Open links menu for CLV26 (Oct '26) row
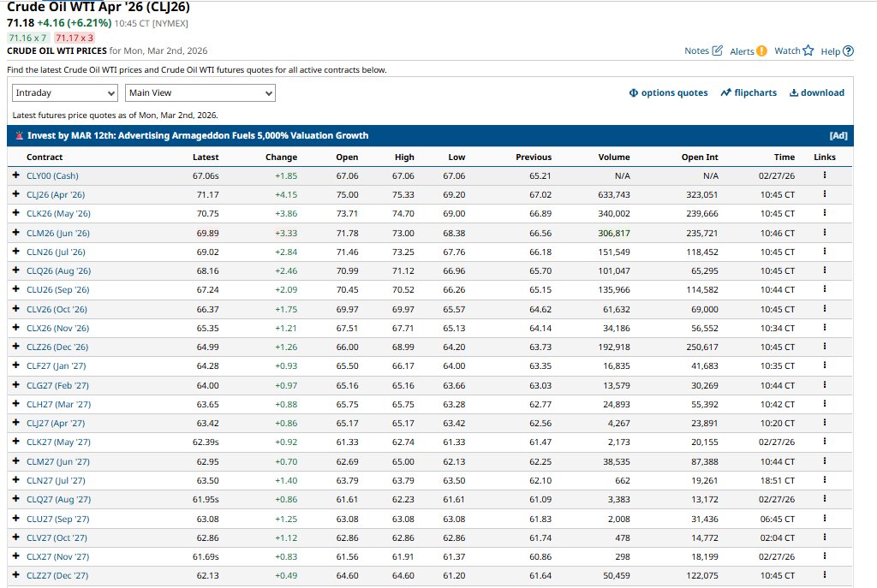This screenshot has width=877, height=588. [825, 308]
